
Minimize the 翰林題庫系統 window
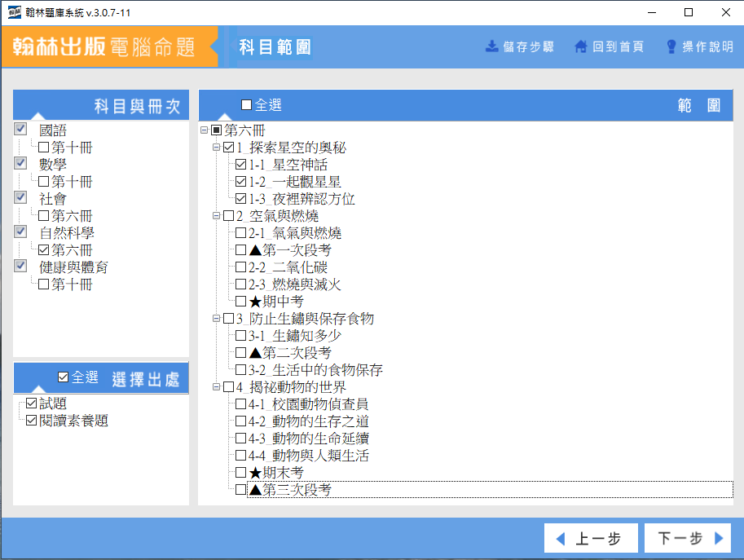tap(652, 12)
